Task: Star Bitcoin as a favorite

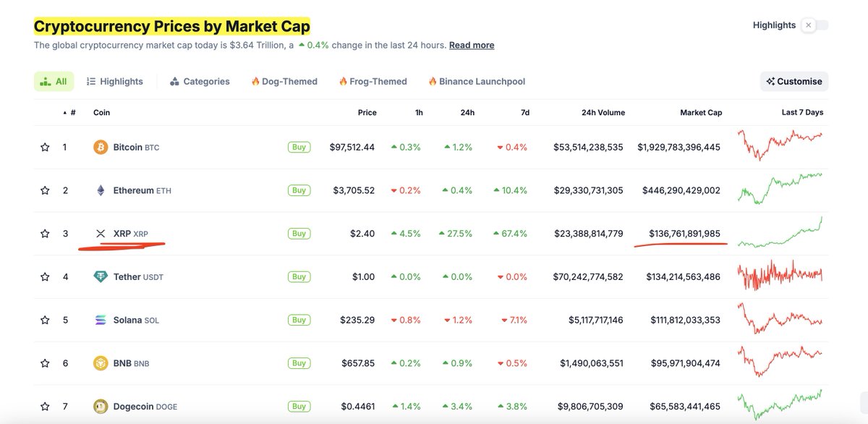Action: click(45, 146)
